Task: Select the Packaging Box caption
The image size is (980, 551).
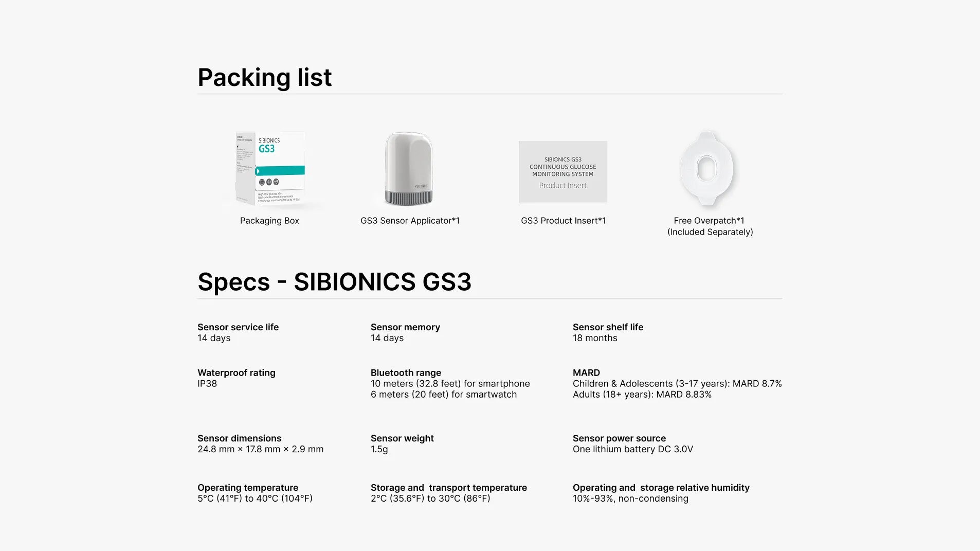Action: coord(269,221)
